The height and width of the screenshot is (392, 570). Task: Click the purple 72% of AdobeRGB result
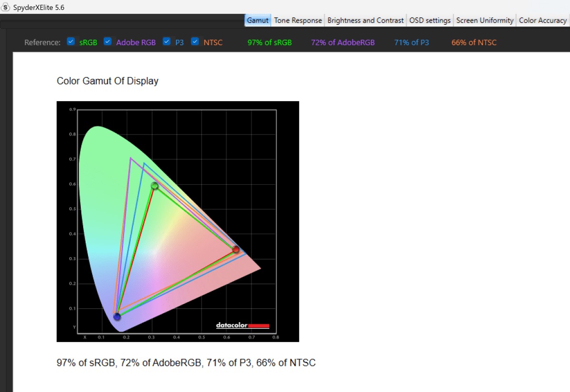pos(343,42)
